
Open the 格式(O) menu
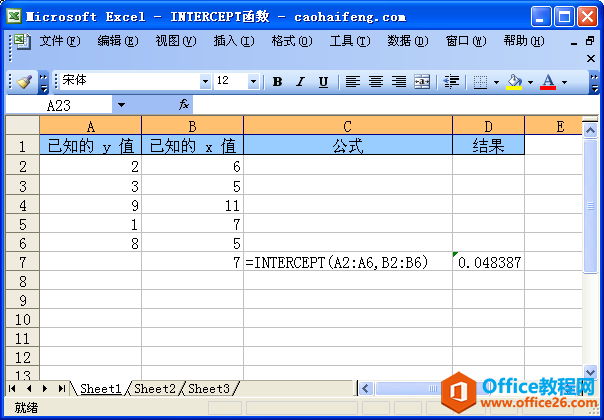click(x=292, y=40)
